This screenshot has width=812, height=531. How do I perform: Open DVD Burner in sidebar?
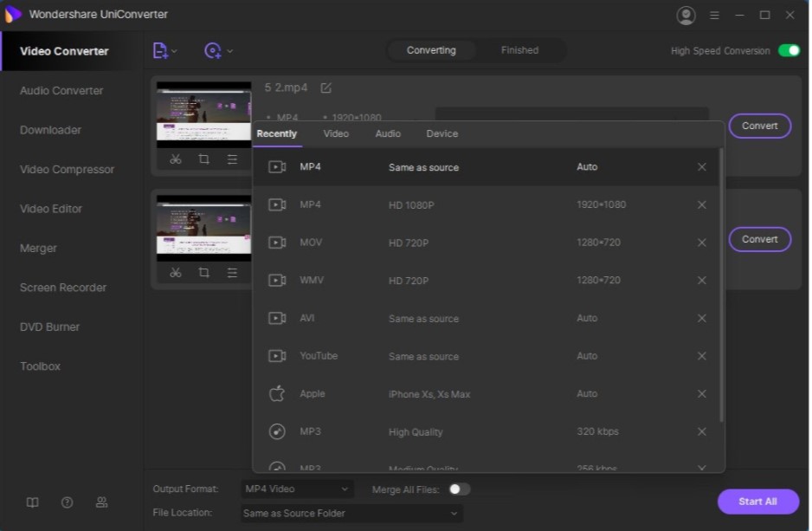coord(49,327)
